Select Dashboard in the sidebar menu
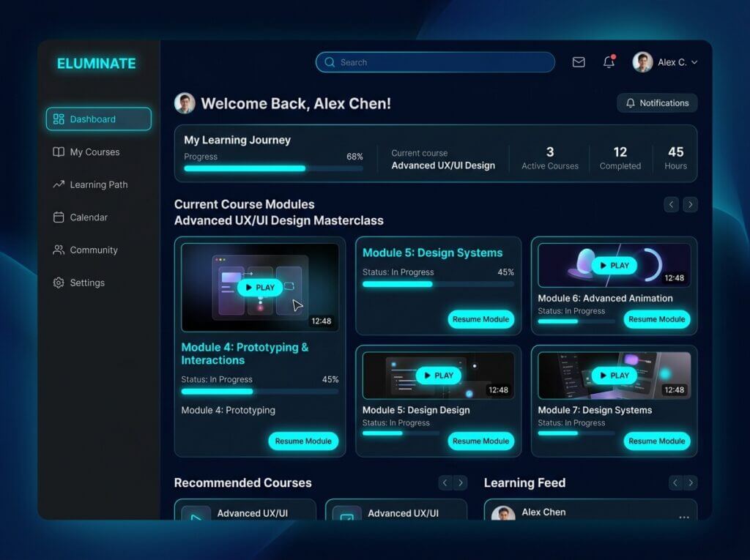Viewport: 750px width, 560px height. click(x=99, y=119)
